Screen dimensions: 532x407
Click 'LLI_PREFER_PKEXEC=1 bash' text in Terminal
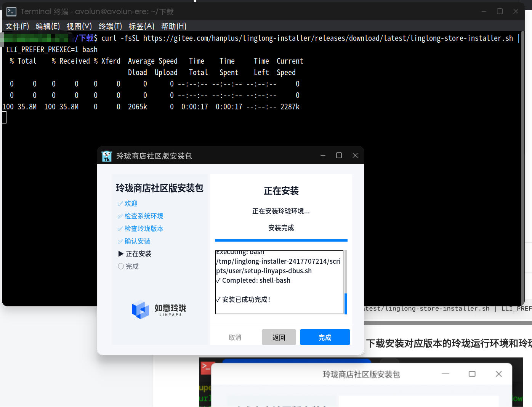point(52,50)
